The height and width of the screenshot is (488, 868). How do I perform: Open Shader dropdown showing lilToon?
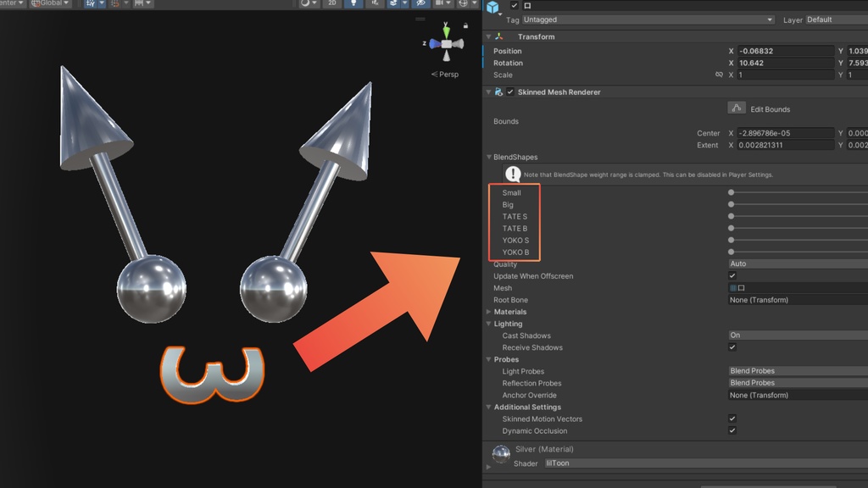tap(706, 463)
